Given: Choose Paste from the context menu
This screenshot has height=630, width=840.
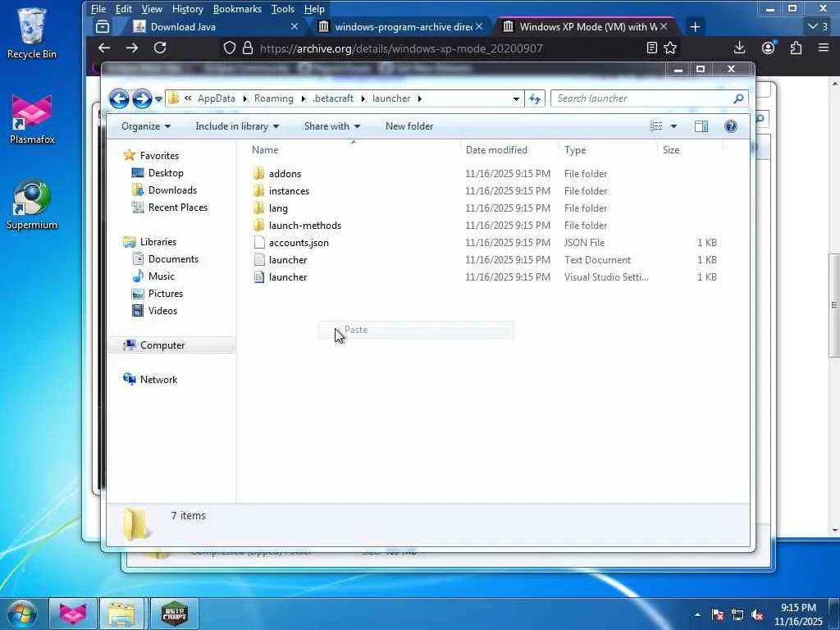Looking at the screenshot, I should (x=416, y=330).
